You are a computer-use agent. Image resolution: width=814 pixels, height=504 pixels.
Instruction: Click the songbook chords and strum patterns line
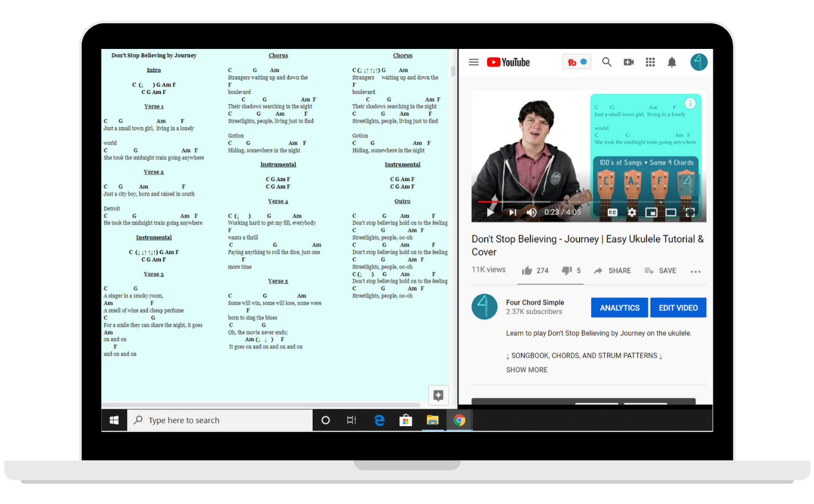[584, 356]
